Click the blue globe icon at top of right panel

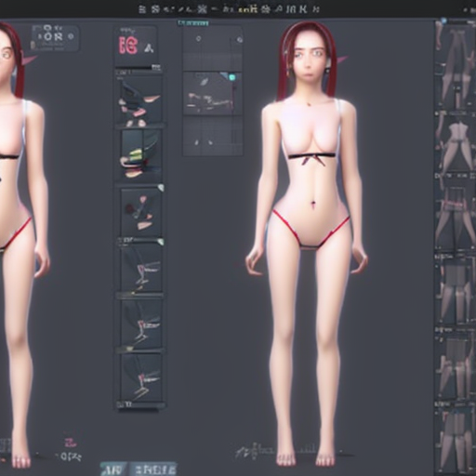coord(443,21)
